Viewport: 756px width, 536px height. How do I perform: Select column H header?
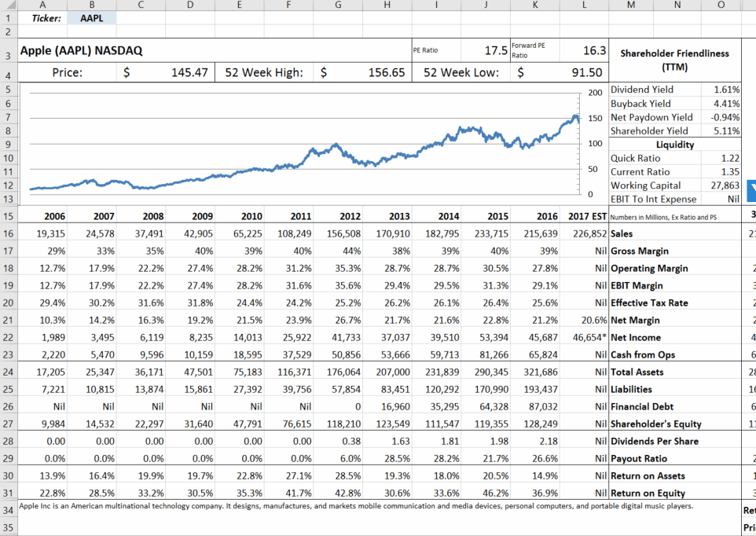click(387, 5)
